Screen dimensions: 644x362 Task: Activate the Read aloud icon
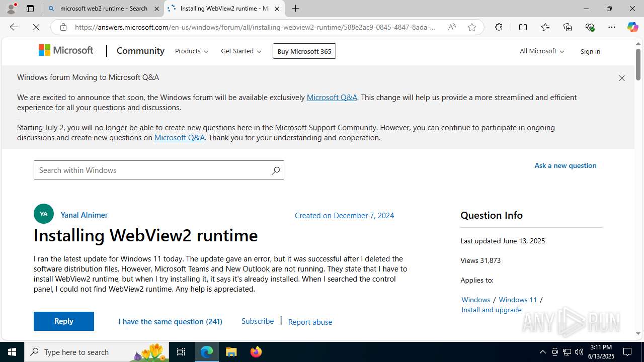coord(452,27)
